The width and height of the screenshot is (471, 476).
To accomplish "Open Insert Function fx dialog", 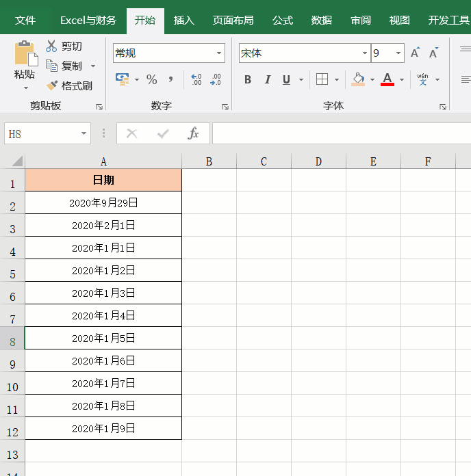I will coord(193,133).
